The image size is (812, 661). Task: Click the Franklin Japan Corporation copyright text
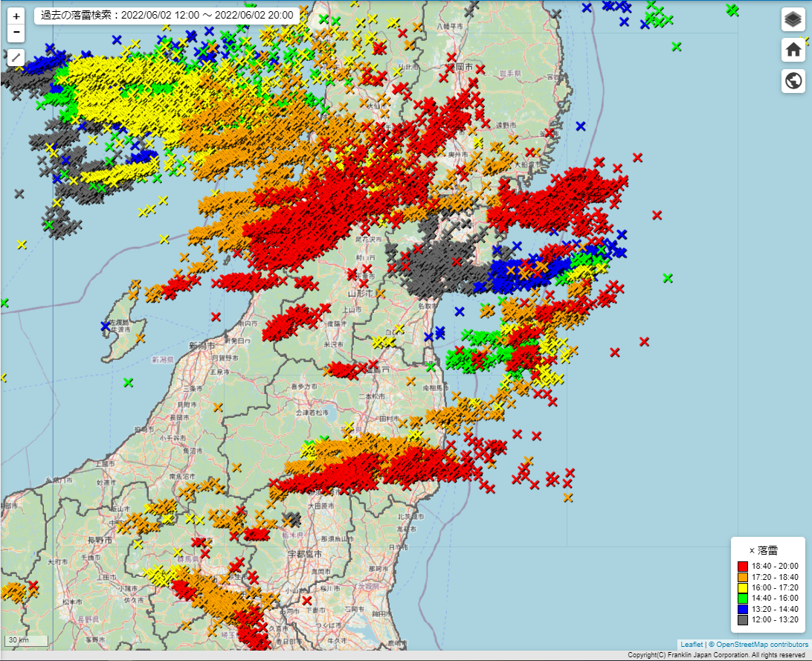[x=716, y=655]
